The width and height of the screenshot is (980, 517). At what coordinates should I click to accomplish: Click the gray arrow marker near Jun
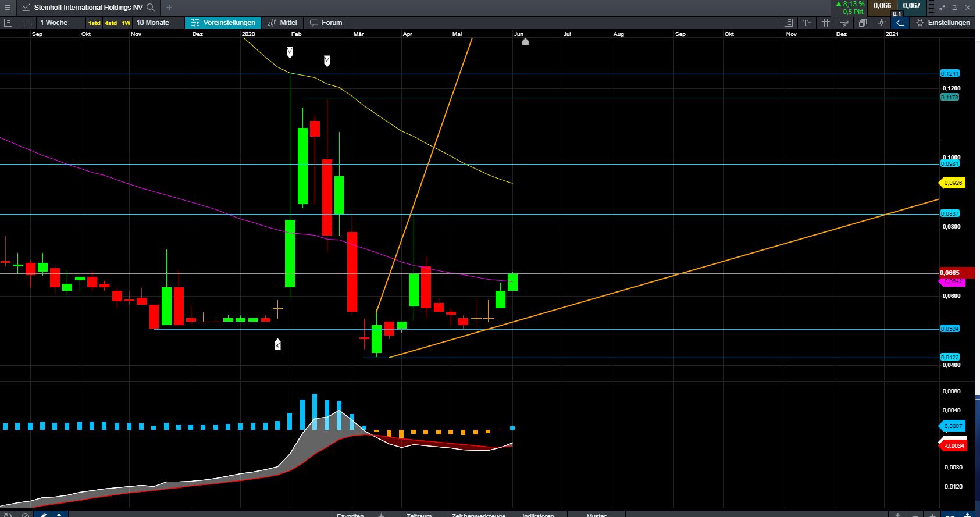pyautogui.click(x=525, y=41)
